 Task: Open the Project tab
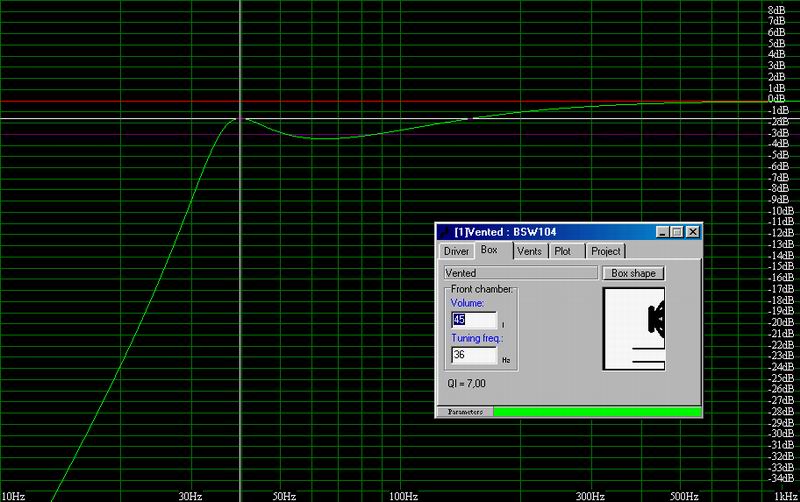(605, 251)
